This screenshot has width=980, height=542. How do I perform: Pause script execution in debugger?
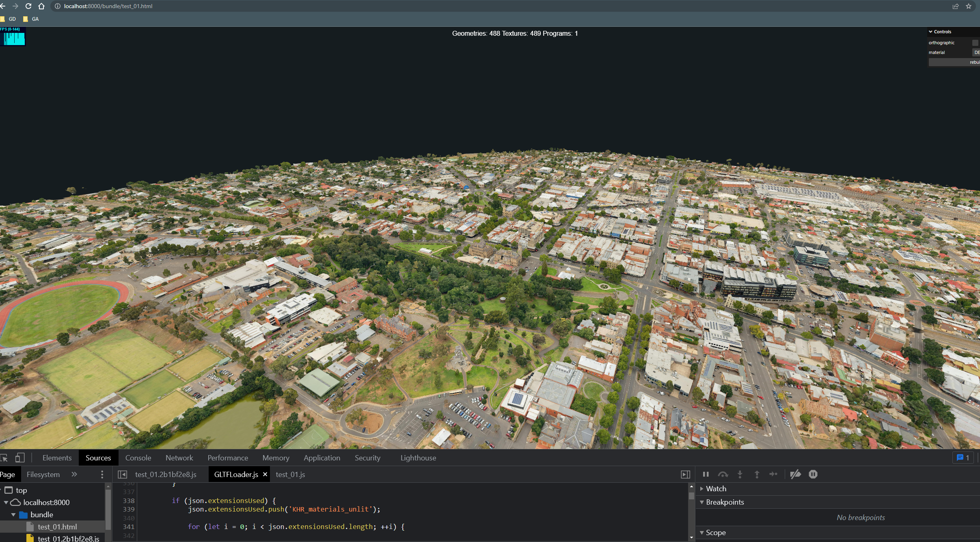point(706,474)
